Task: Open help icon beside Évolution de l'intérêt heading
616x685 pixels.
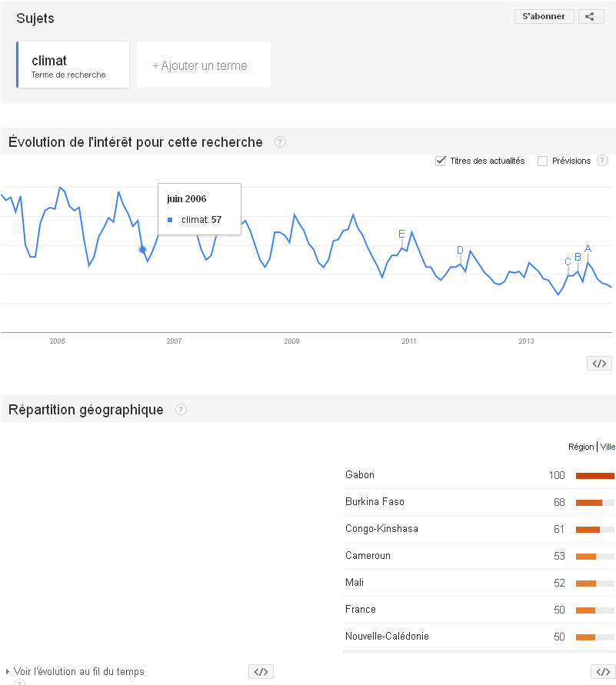Action: coord(280,142)
